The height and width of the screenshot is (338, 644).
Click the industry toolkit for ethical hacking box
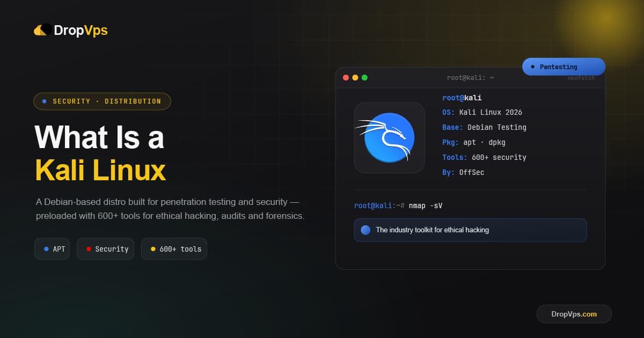point(470,230)
